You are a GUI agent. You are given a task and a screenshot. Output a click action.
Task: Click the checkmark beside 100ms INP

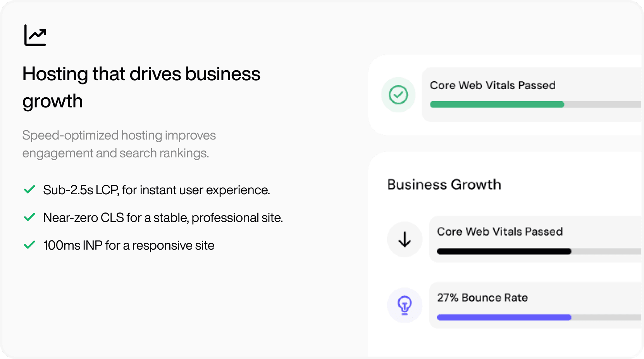click(29, 245)
